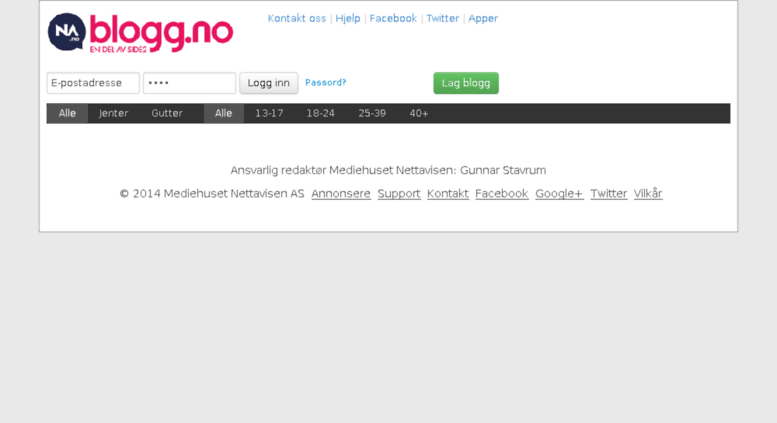Select the Jenter filter tab
Image resolution: width=777 pixels, height=423 pixels.
click(113, 113)
